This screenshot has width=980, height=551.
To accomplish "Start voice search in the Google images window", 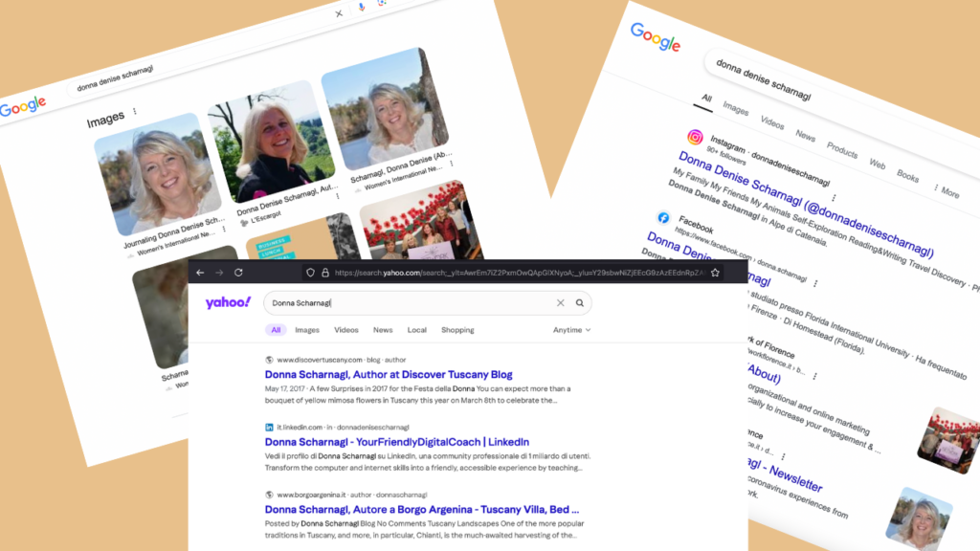I will (x=361, y=8).
